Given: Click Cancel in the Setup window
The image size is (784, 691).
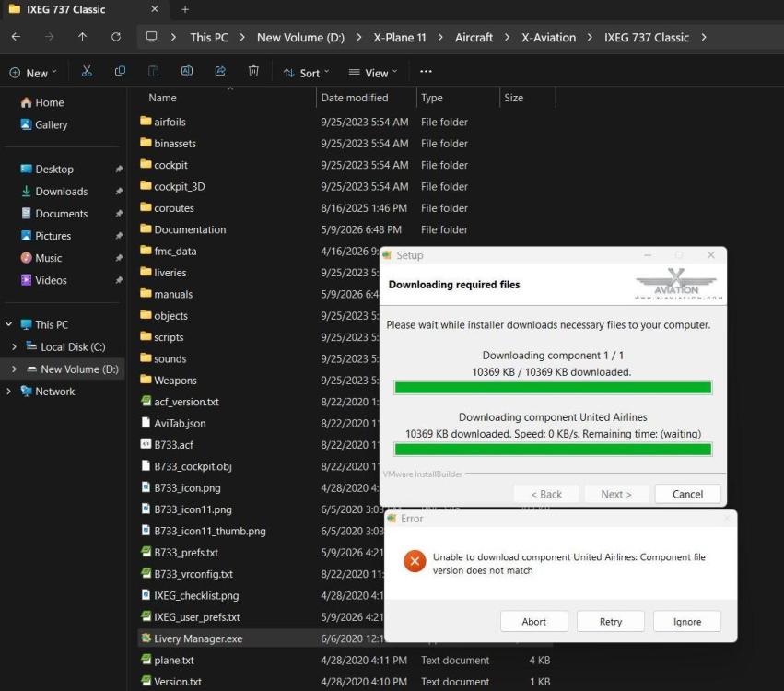Looking at the screenshot, I should pyautogui.click(x=687, y=494).
